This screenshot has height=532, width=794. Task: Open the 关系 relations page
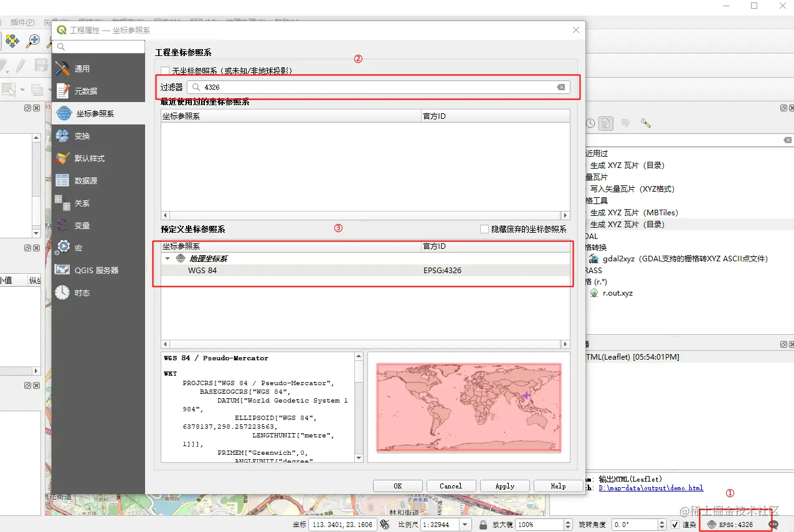[x=98, y=203]
